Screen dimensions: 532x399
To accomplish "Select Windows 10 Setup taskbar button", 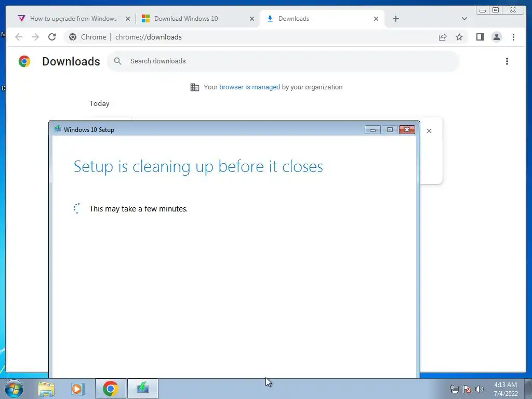I will coord(143,389).
